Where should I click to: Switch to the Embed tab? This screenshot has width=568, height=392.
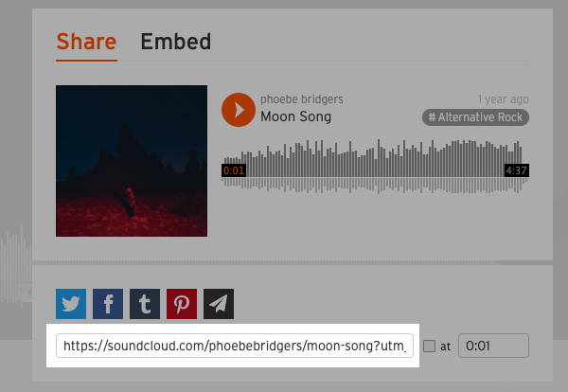point(176,42)
